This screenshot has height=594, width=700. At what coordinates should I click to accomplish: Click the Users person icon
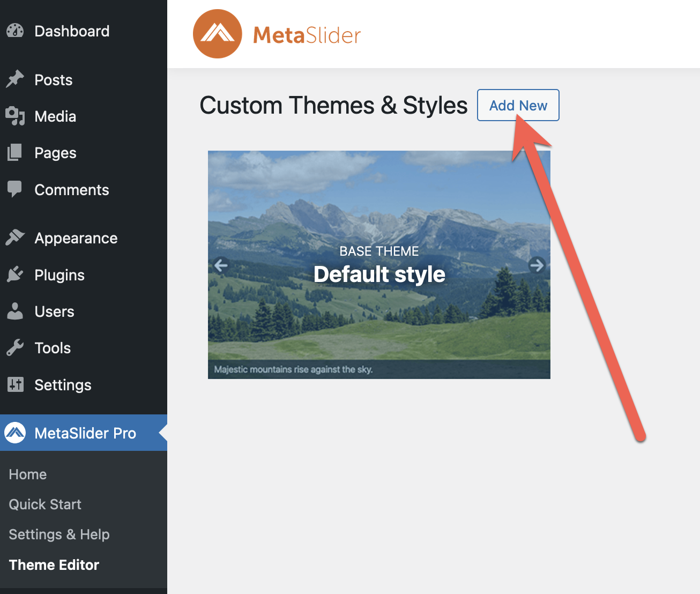(15, 311)
